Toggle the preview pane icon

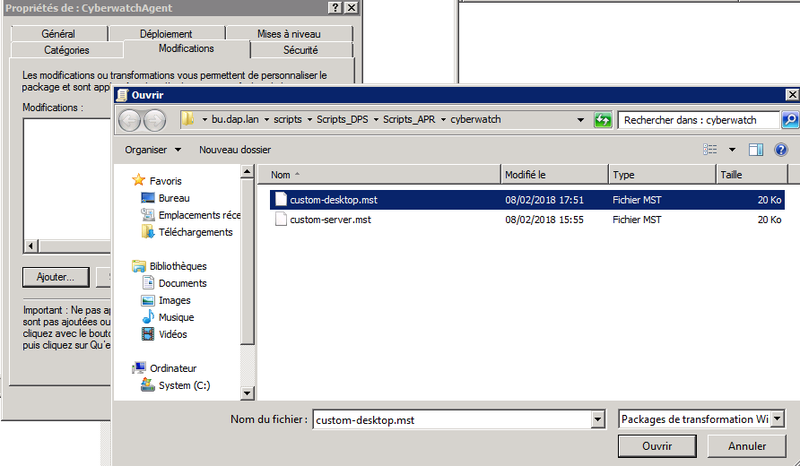[756, 150]
